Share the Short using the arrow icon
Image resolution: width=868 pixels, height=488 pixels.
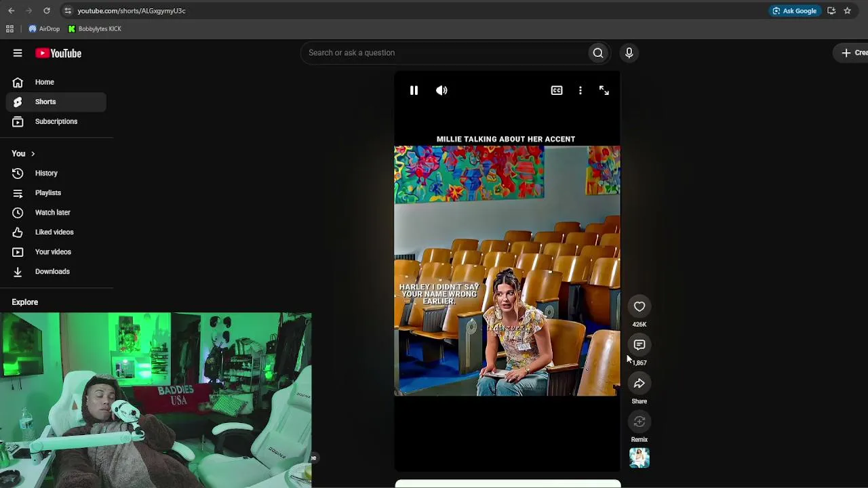(639, 384)
